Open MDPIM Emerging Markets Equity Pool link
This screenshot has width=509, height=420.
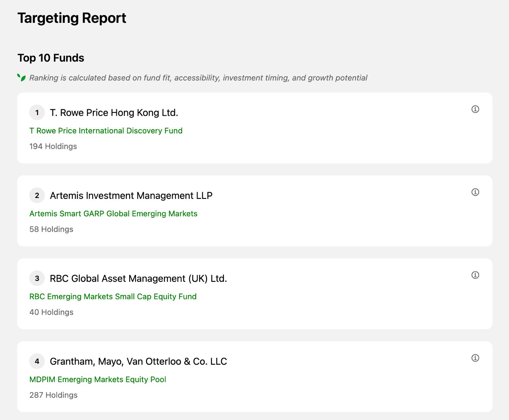[x=98, y=380]
